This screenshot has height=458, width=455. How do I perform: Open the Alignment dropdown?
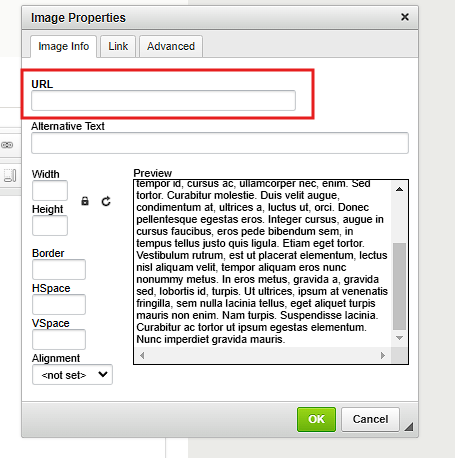(x=72, y=375)
